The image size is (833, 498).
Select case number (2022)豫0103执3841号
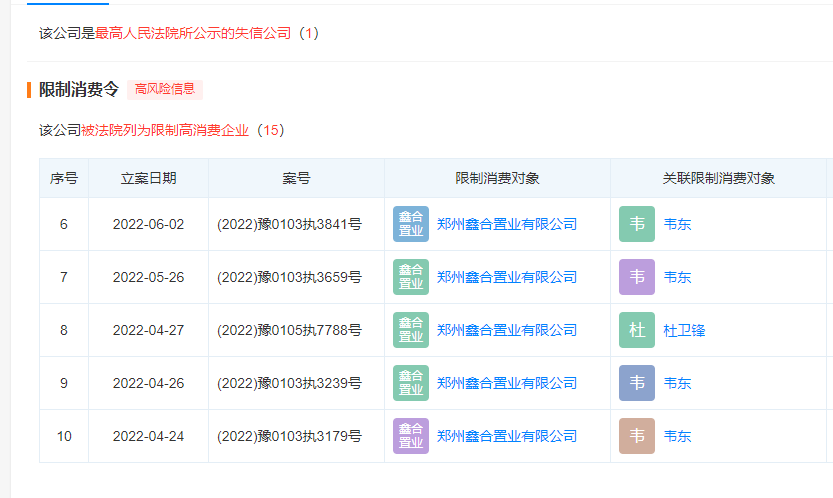tap(290, 224)
